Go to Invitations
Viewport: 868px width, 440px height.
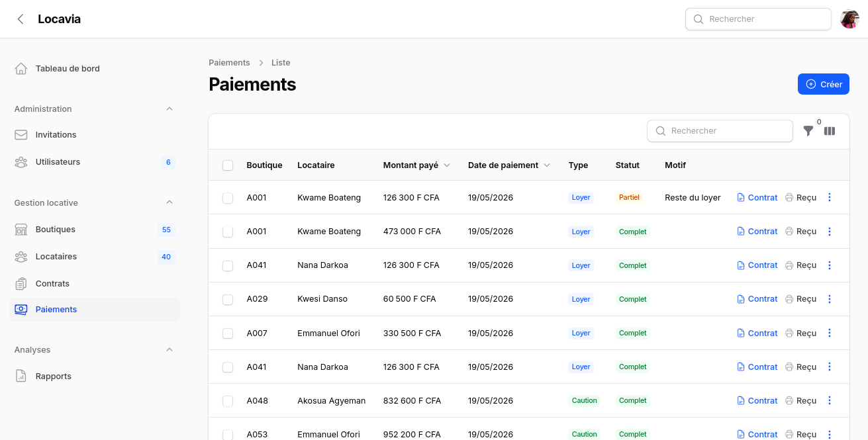(x=95, y=135)
